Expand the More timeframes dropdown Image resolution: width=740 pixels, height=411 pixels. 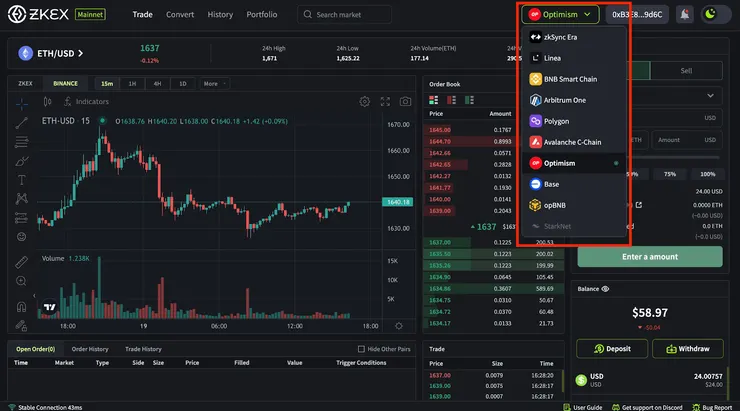click(214, 84)
